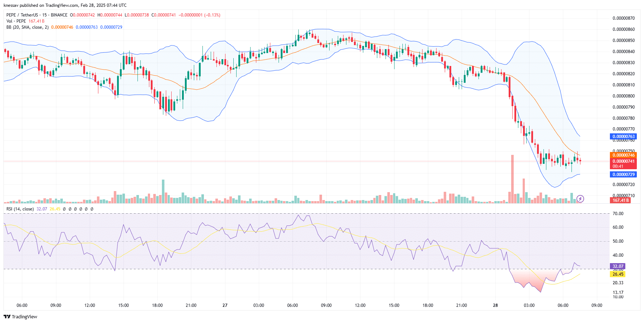
Task: Click the 0.00000850 price axis label
Action: pos(624,41)
